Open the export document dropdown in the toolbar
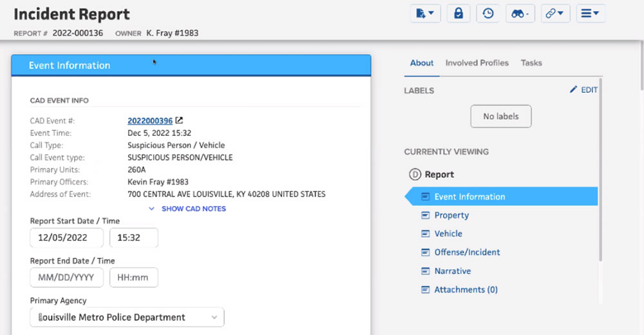This screenshot has width=644, height=335. 424,14
